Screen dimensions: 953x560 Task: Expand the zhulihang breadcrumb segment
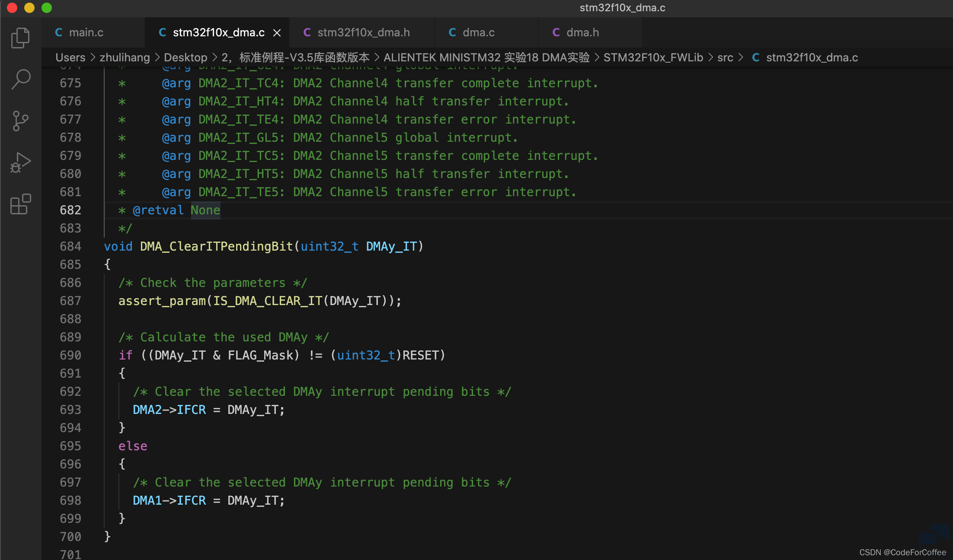pos(125,57)
